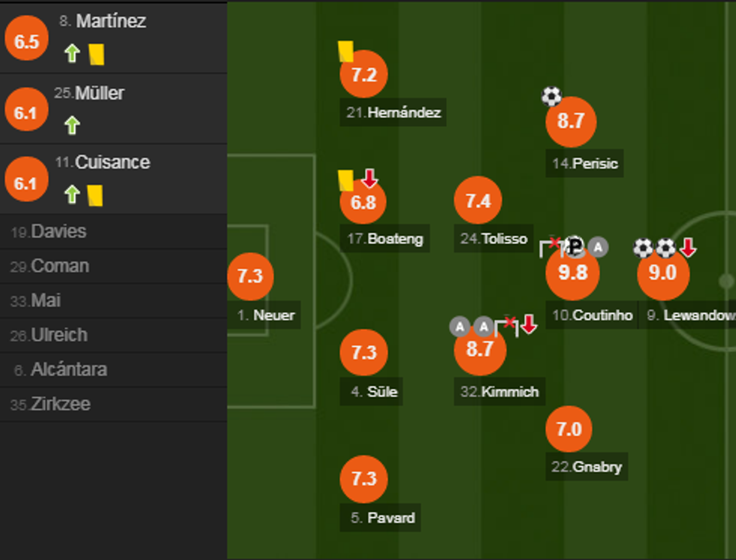Viewport: 736px width, 560px height.
Task: Select Davies in the bench list
Action: coord(59,232)
